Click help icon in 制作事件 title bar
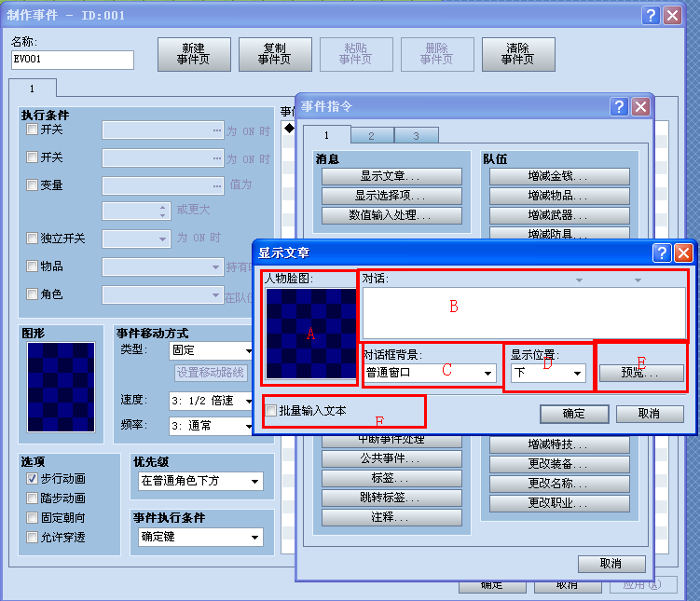The height and width of the screenshot is (601, 700). pyautogui.click(x=652, y=16)
